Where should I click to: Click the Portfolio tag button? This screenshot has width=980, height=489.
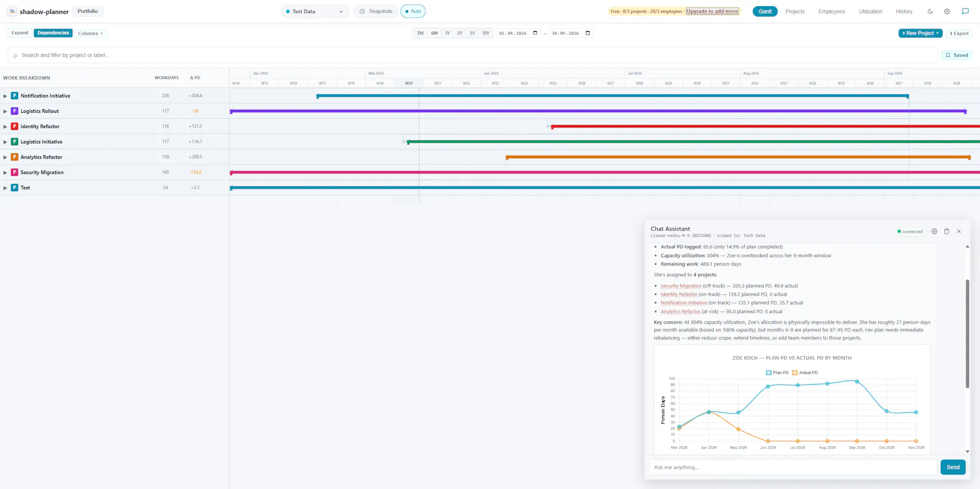88,11
